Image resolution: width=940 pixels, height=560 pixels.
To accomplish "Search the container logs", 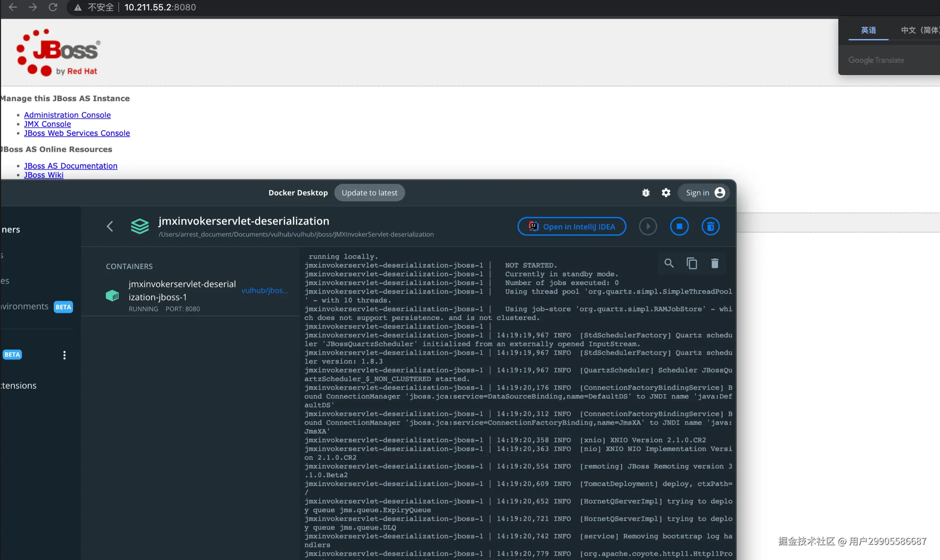I will click(x=669, y=263).
